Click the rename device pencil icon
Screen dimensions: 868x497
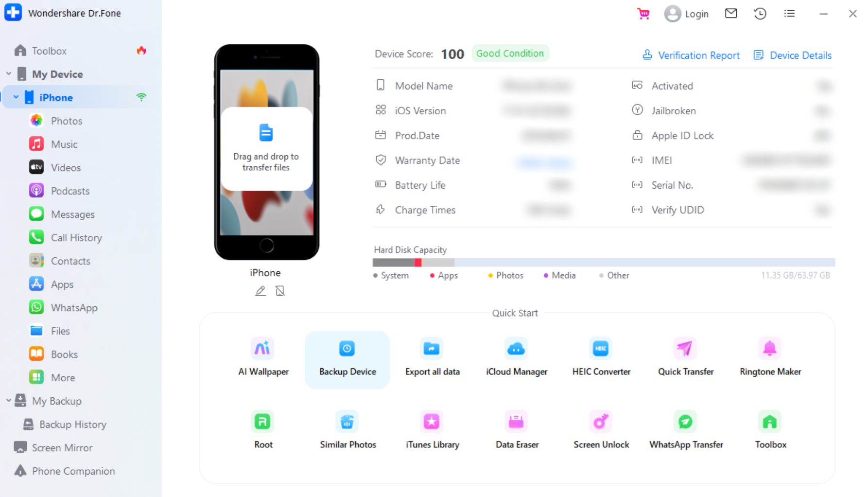260,291
